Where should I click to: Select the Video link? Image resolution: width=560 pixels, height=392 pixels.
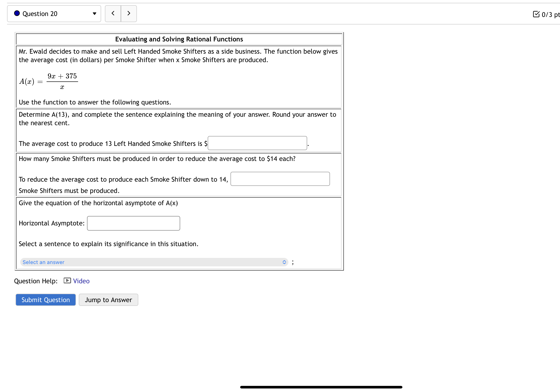coord(81,281)
